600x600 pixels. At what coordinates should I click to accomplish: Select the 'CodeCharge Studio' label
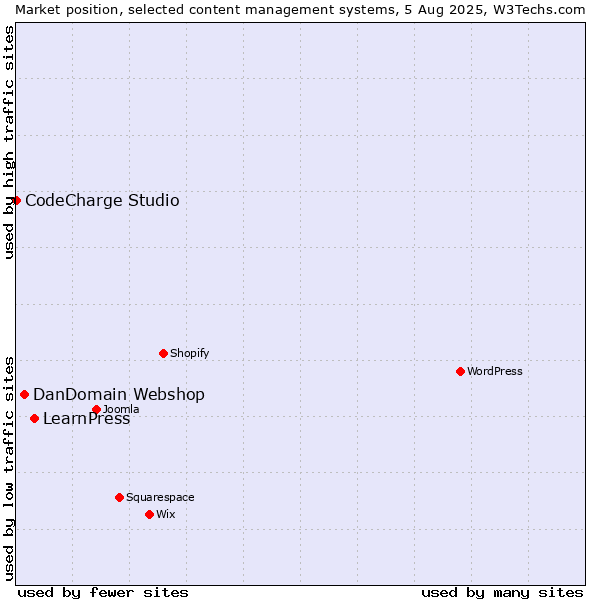click(x=102, y=201)
